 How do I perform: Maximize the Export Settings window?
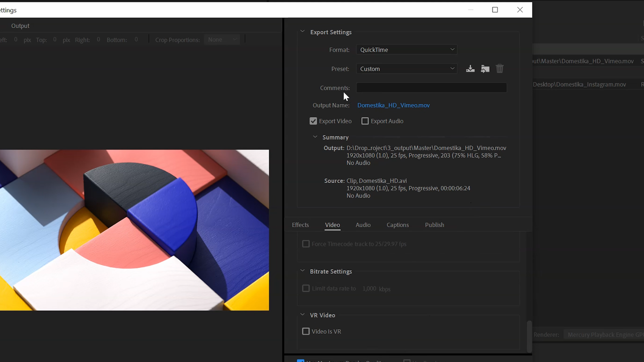[x=495, y=10]
